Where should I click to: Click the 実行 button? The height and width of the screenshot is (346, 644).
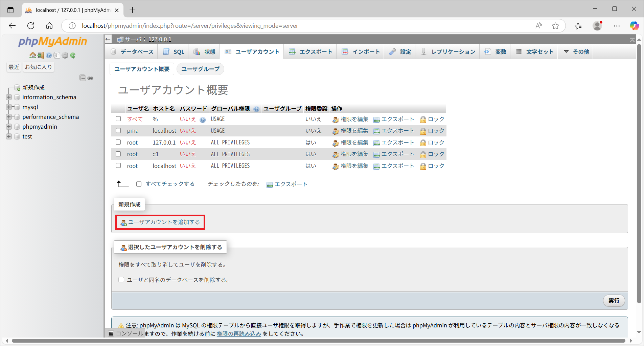coord(614,301)
